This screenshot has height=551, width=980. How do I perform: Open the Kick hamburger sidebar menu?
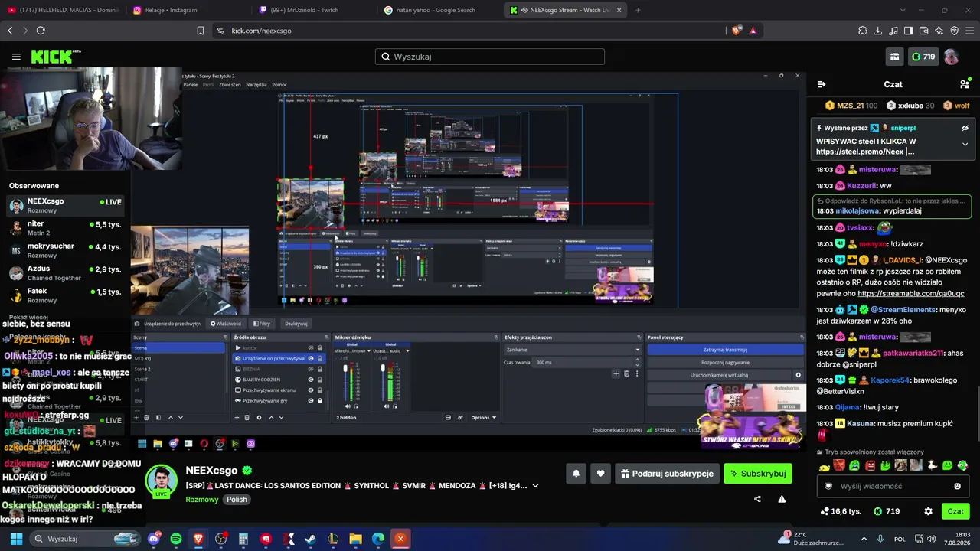coord(16,57)
